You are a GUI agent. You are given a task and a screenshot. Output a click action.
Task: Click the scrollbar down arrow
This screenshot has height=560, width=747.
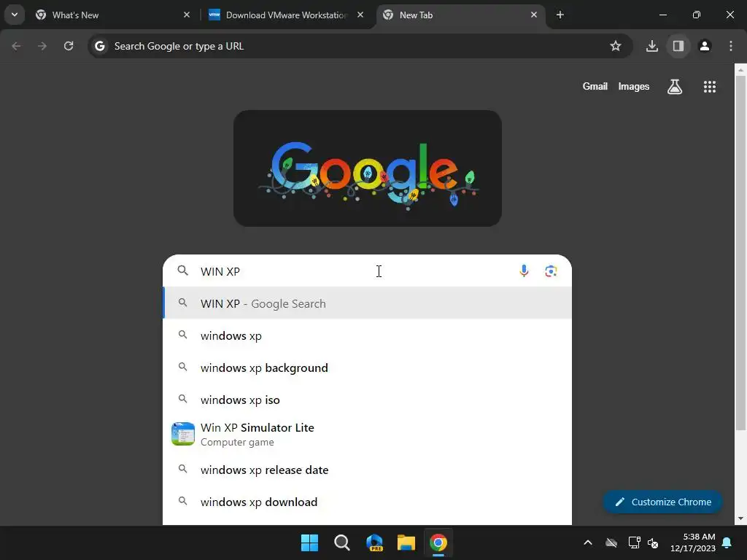pos(740,518)
